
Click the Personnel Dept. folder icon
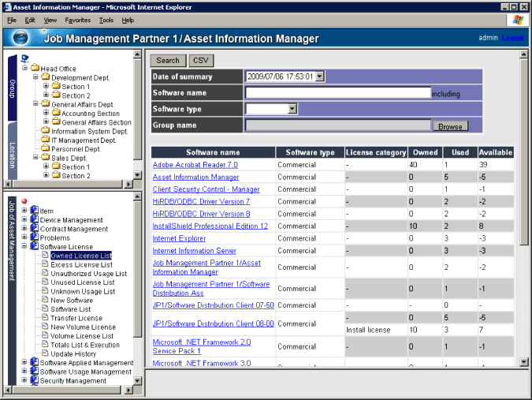point(45,148)
